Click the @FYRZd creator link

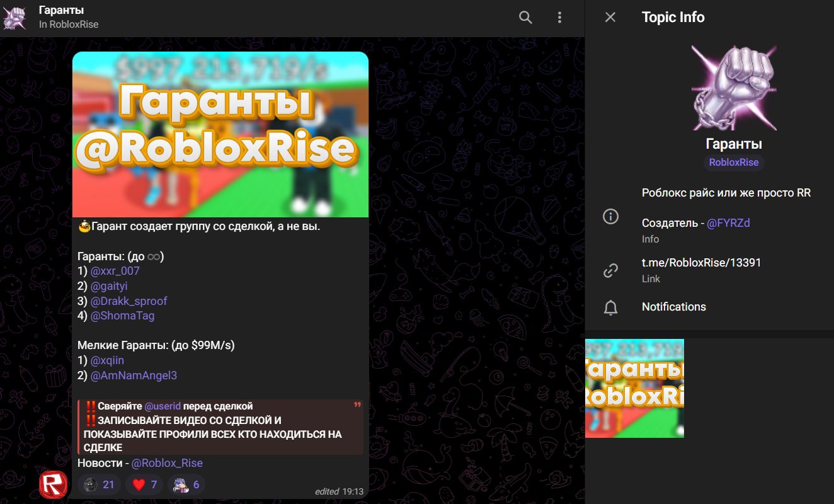coord(728,223)
